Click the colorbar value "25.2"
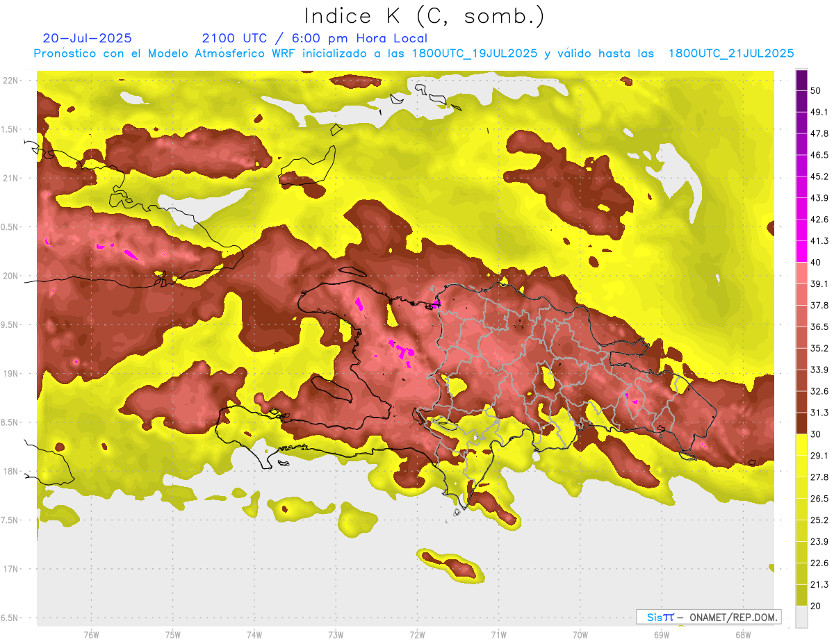 point(819,520)
